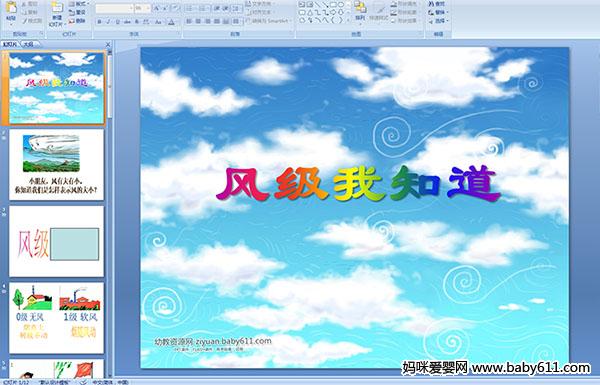Toggle Underline formatting
600x385 pixels.
click(x=117, y=22)
